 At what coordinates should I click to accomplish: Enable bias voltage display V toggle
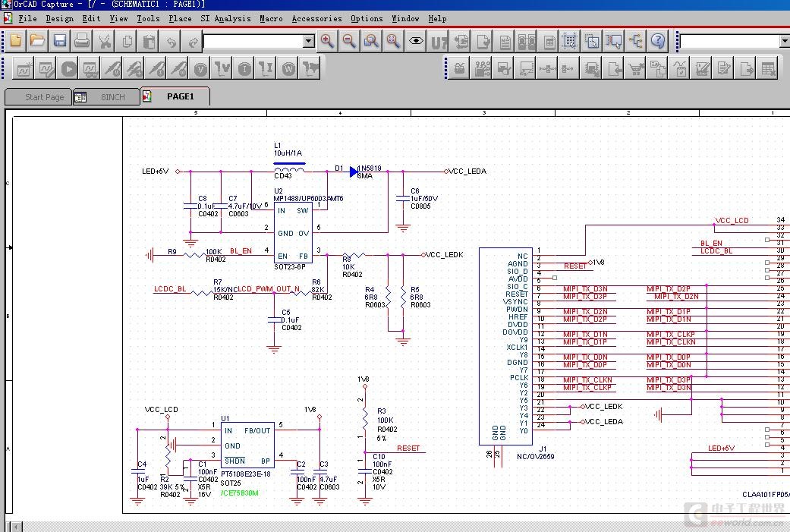click(x=200, y=68)
